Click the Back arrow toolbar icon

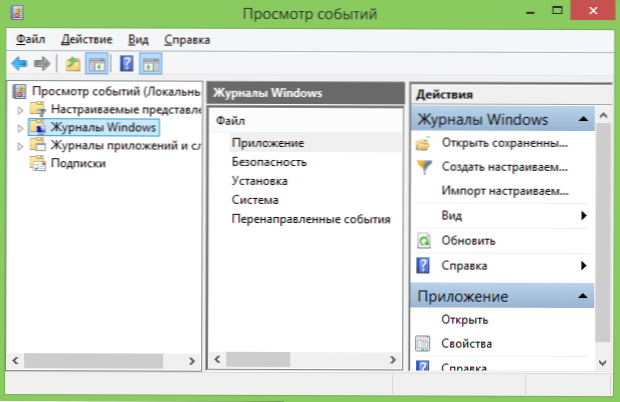19,64
